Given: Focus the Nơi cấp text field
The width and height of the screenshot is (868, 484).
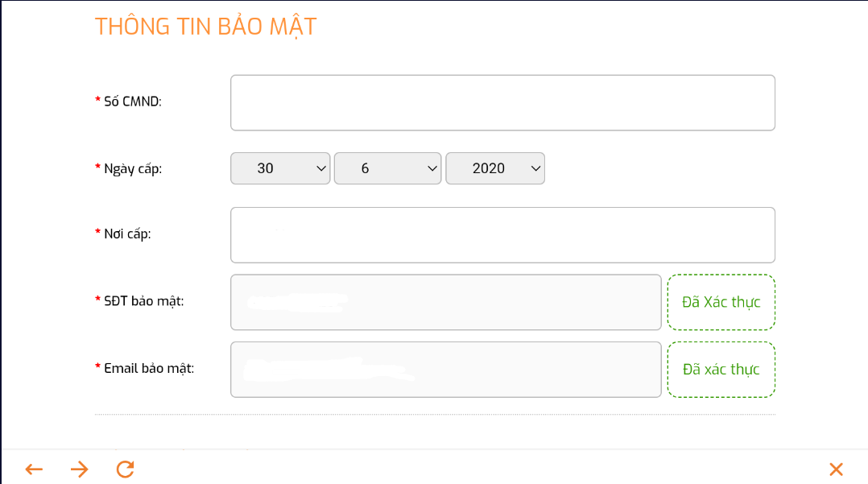Looking at the screenshot, I should 502,235.
